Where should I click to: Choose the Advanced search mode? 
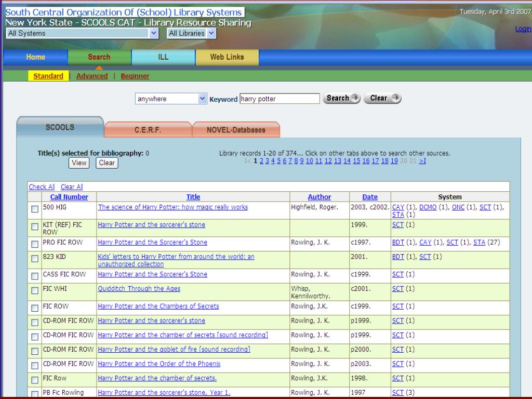[x=92, y=76]
